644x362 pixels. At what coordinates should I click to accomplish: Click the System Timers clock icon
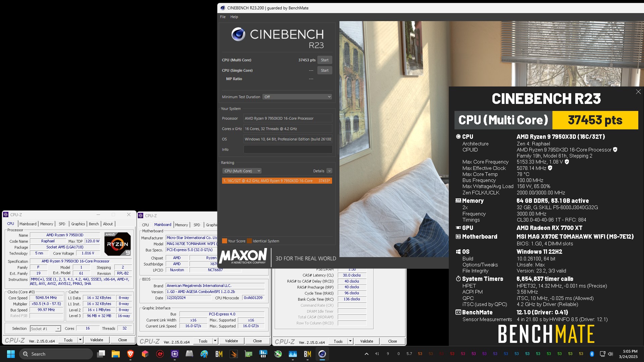click(x=458, y=279)
